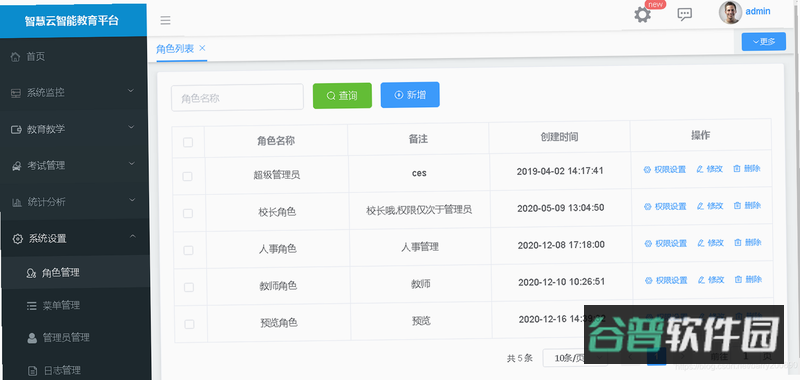This screenshot has width=800, height=380.
Task: Click the user icon beside 管理员管理
Action: (32, 338)
